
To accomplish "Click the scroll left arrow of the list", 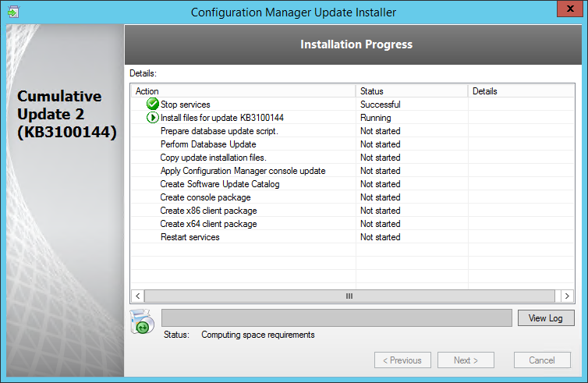I will coord(137,296).
